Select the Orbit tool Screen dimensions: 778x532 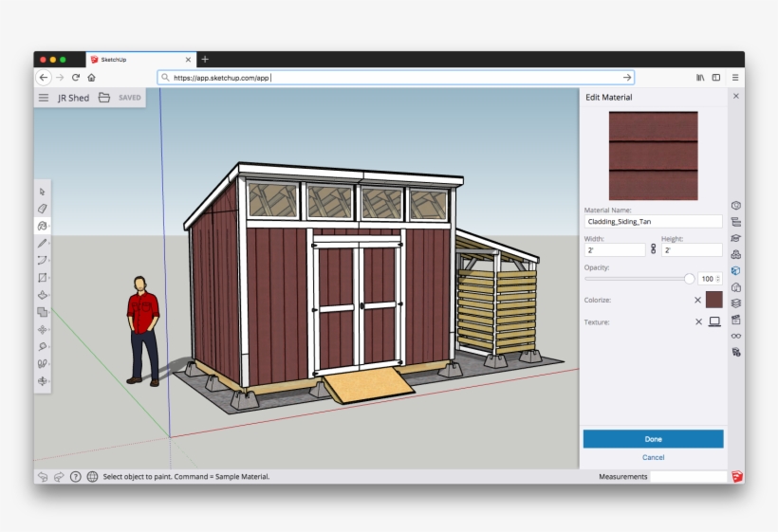tap(42, 381)
